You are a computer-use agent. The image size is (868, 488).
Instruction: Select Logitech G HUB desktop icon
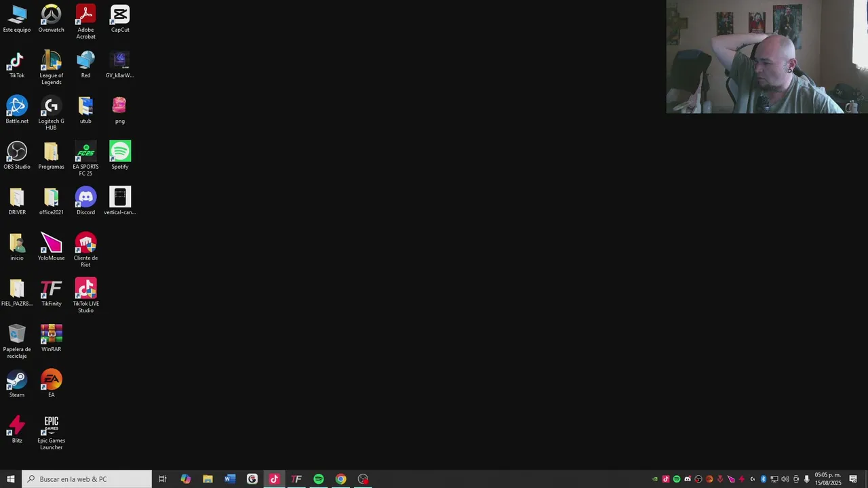pos(51,114)
